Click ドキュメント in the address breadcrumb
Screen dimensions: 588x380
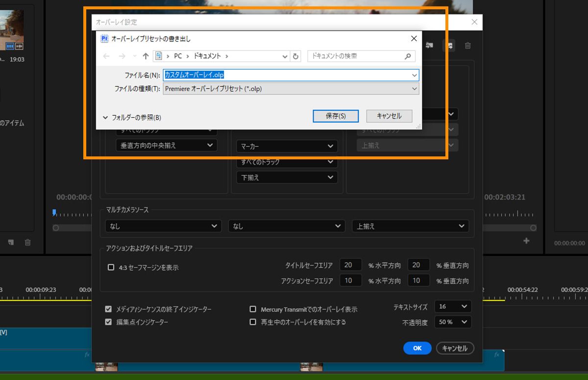click(207, 56)
